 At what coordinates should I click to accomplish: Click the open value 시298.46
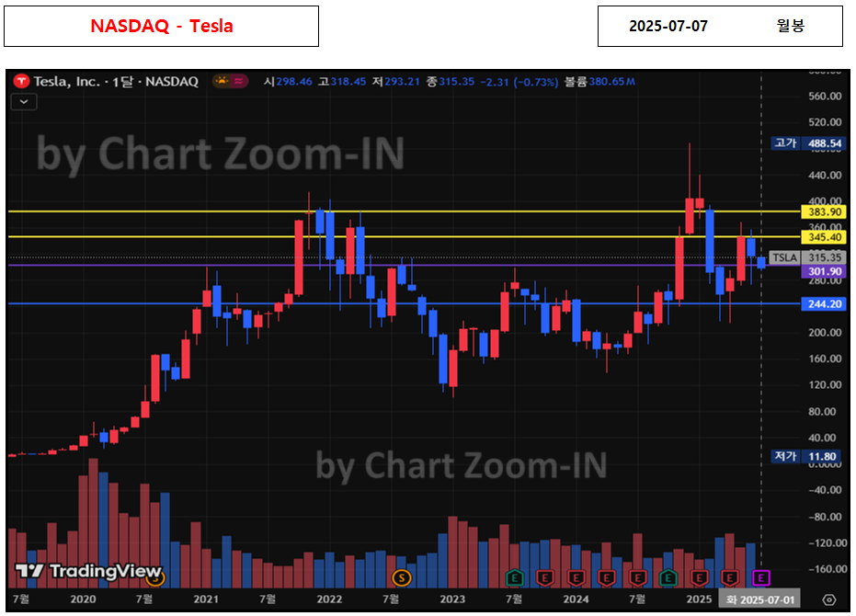point(288,82)
